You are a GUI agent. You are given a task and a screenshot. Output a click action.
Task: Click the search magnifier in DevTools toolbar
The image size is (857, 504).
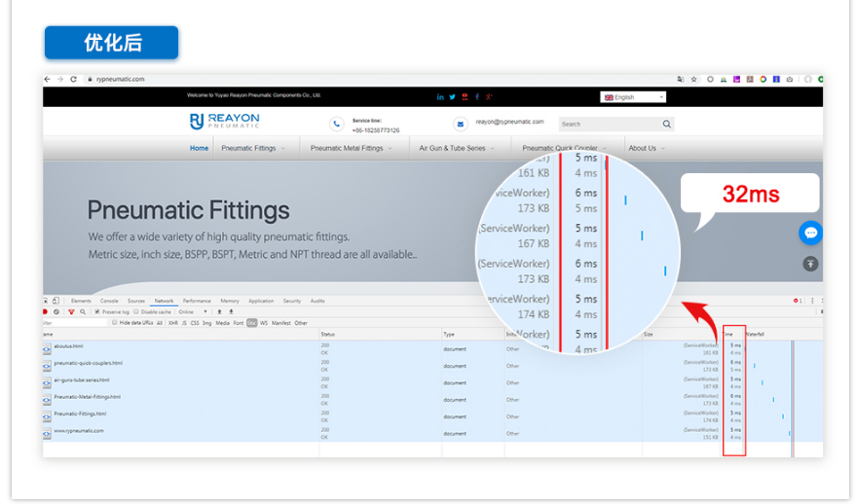[83, 311]
